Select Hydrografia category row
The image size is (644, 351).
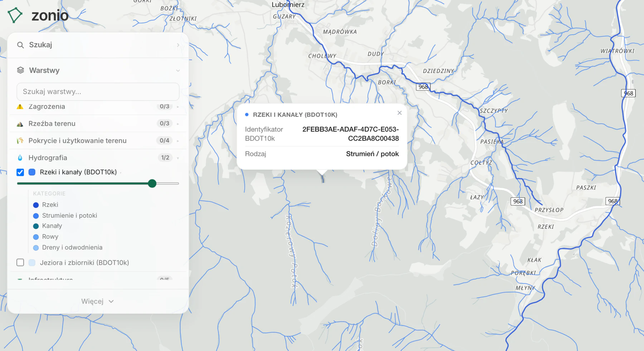tap(98, 158)
